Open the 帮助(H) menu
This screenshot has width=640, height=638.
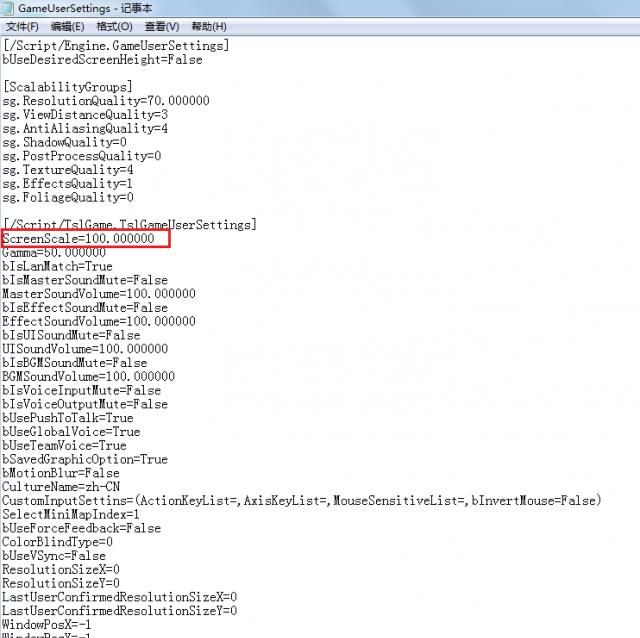click(x=209, y=27)
